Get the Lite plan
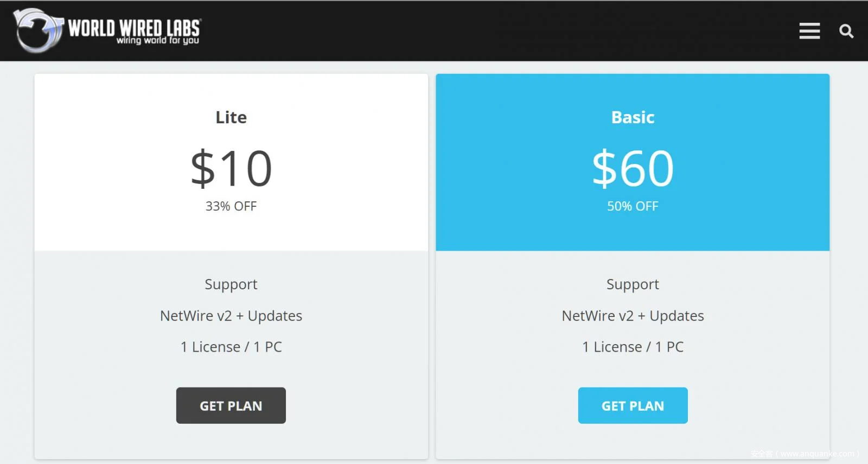The image size is (868, 464). click(x=231, y=405)
